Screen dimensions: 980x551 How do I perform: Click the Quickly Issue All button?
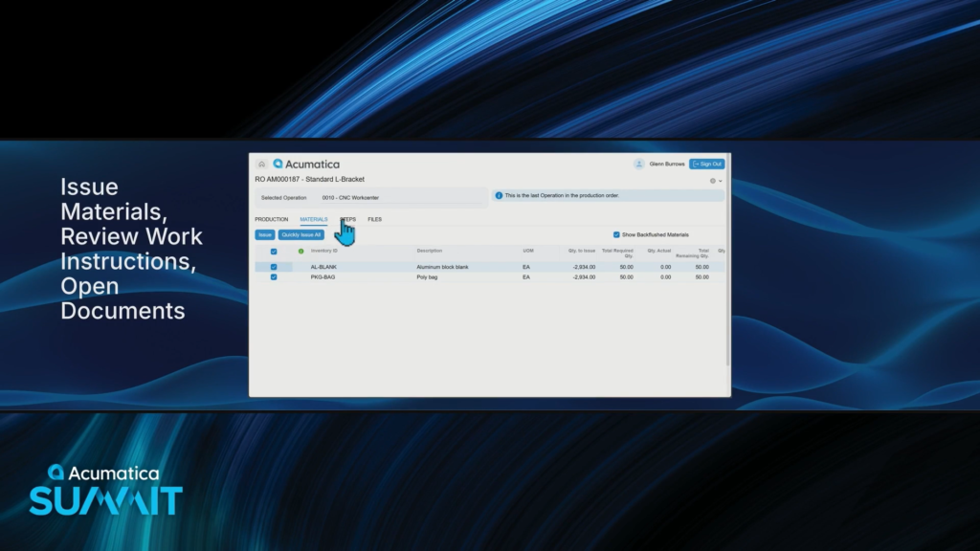point(301,234)
